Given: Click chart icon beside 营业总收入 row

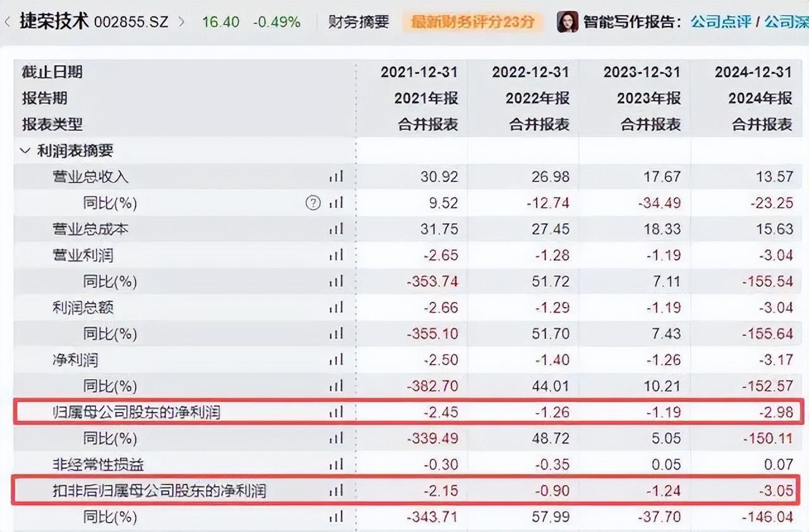Looking at the screenshot, I should [336, 177].
